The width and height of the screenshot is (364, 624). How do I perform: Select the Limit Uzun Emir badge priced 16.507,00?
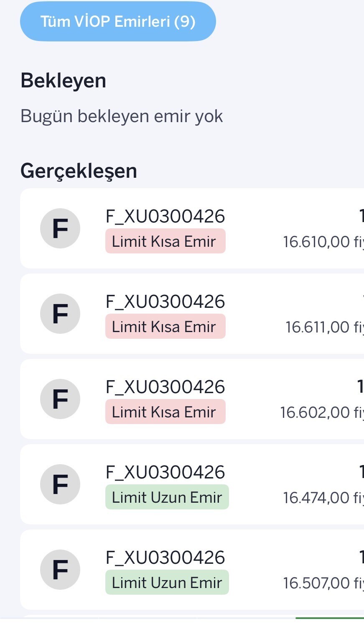167,583
